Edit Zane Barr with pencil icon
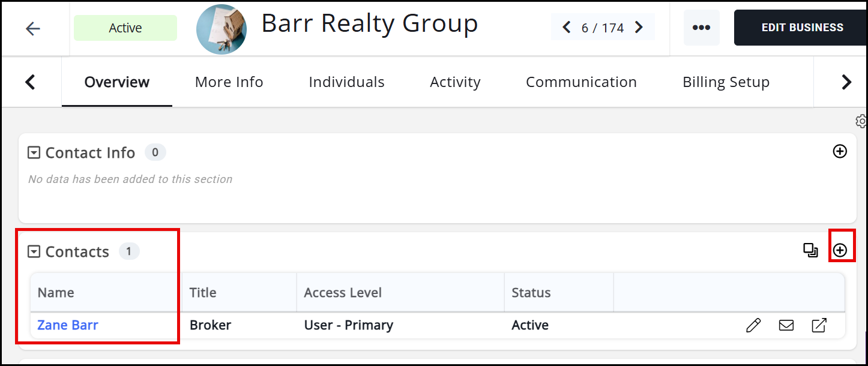Image resolution: width=868 pixels, height=366 pixels. click(753, 325)
